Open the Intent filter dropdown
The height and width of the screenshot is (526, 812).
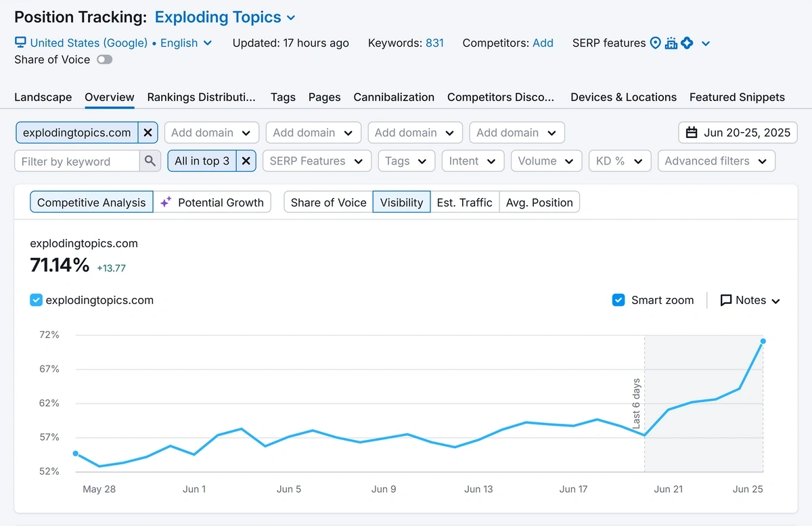point(473,161)
